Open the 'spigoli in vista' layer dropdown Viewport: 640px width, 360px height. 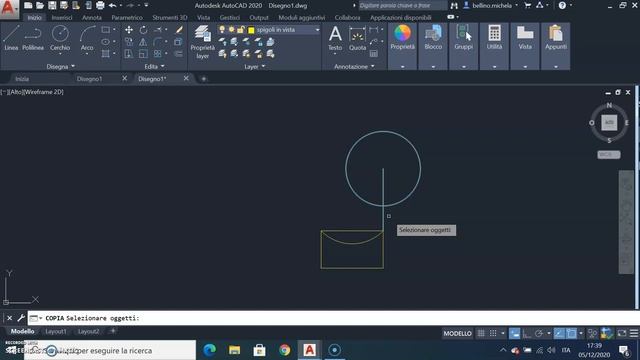point(317,30)
